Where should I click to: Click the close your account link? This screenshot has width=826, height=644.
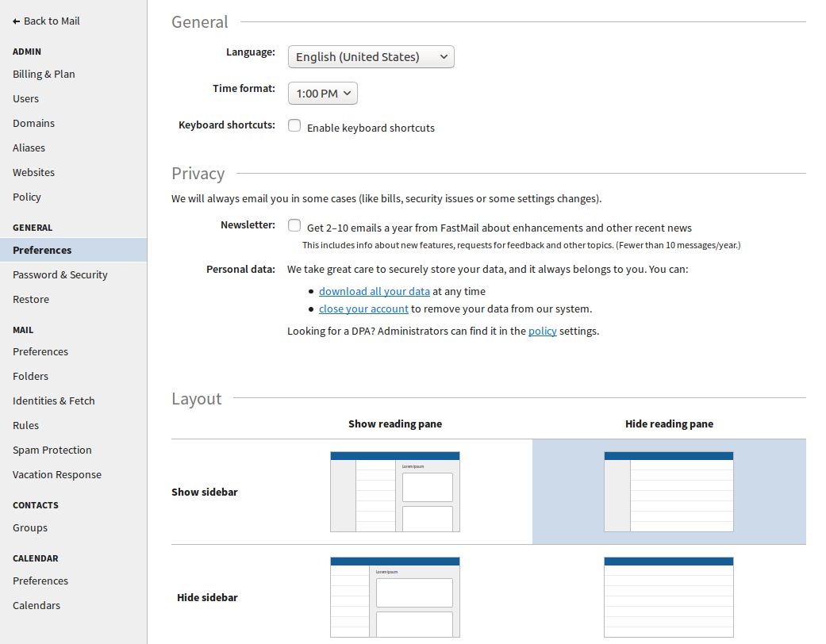click(x=363, y=309)
